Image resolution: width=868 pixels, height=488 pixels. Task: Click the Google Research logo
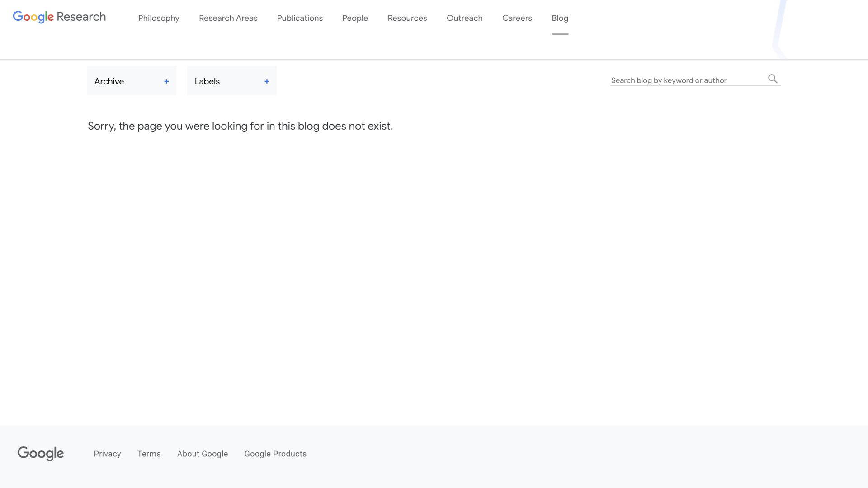59,17
